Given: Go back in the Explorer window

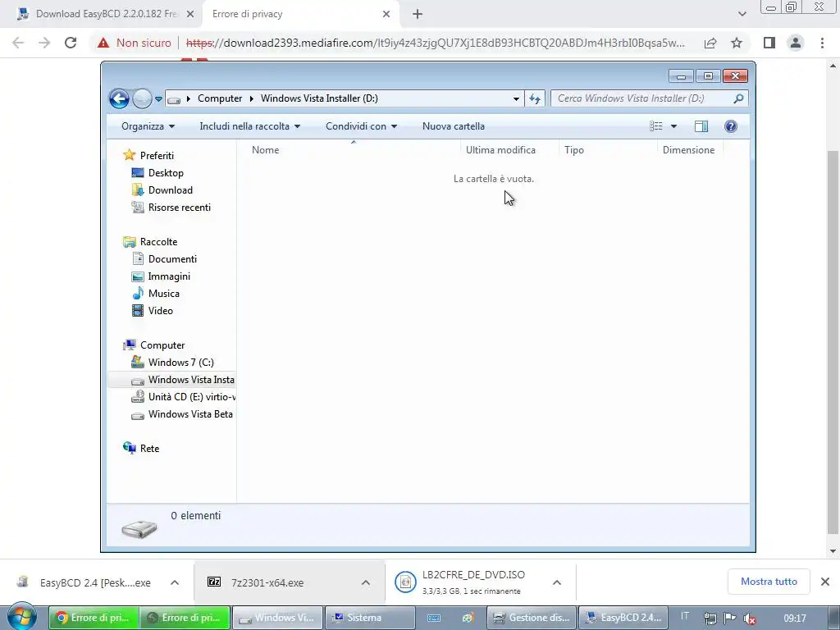Looking at the screenshot, I should click(119, 98).
